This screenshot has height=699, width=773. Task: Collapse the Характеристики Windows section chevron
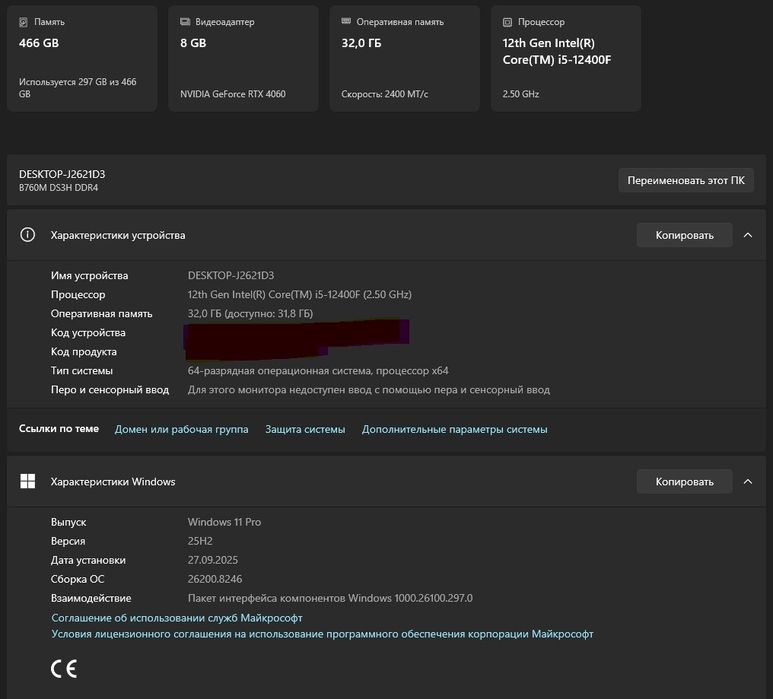(x=748, y=481)
